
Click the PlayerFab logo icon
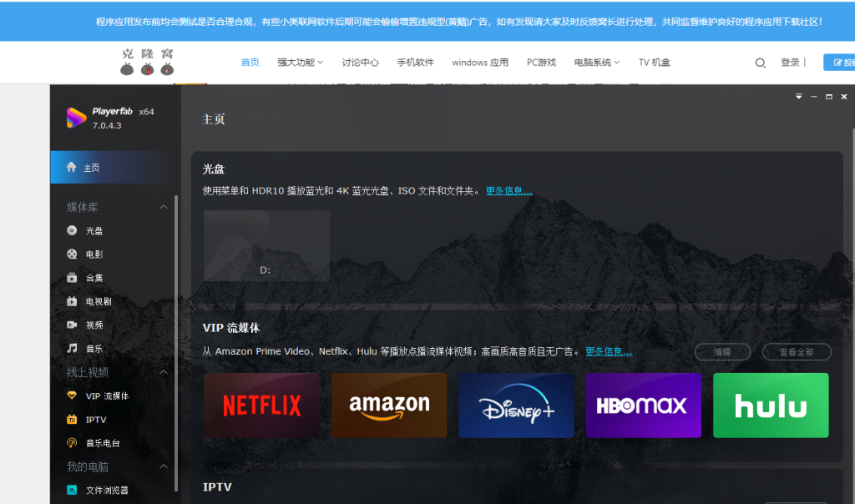76,118
